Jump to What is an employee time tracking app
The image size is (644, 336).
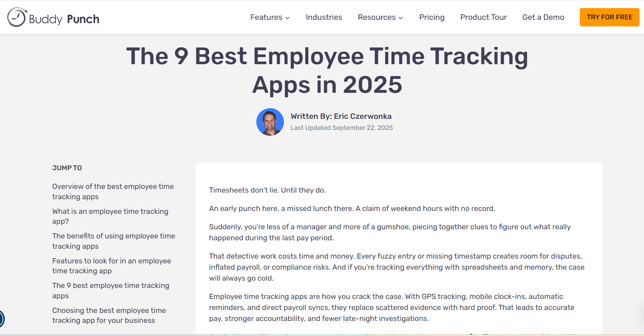(x=110, y=216)
